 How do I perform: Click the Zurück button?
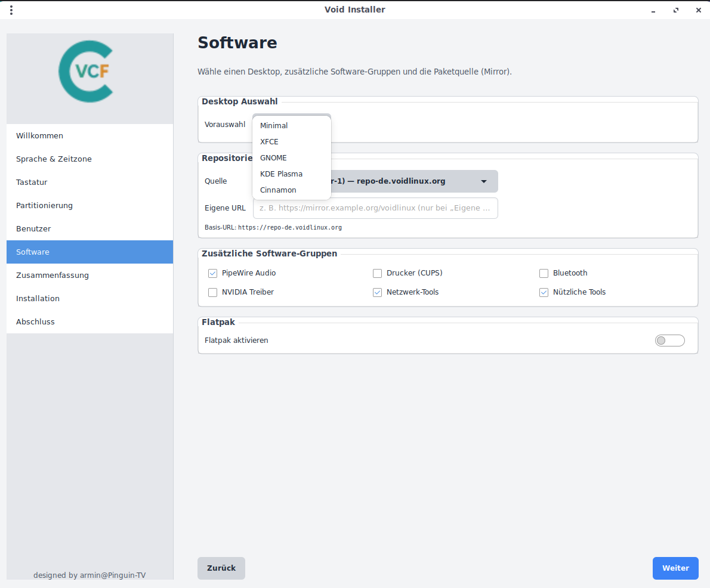click(x=221, y=568)
